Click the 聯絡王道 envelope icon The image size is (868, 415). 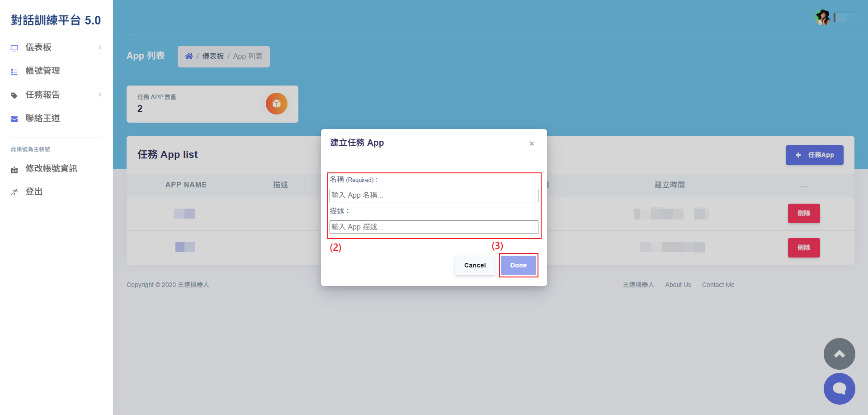click(14, 119)
